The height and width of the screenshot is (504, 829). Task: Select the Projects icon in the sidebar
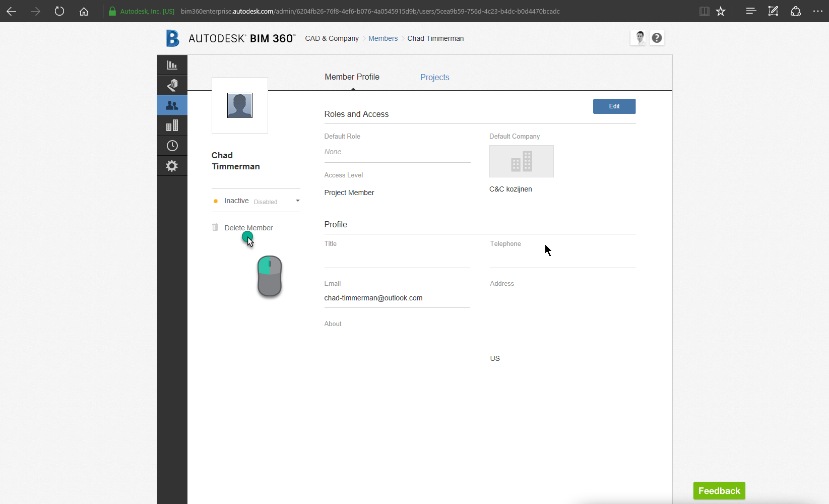click(x=172, y=85)
